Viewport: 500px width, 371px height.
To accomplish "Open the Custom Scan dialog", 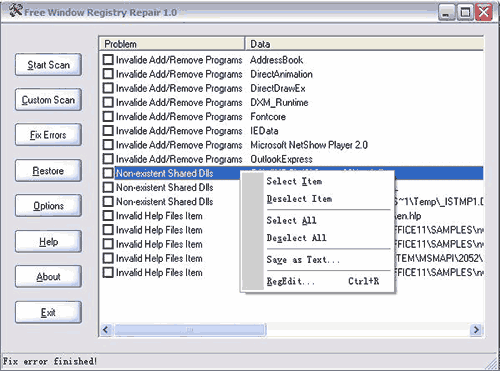I will point(48,100).
